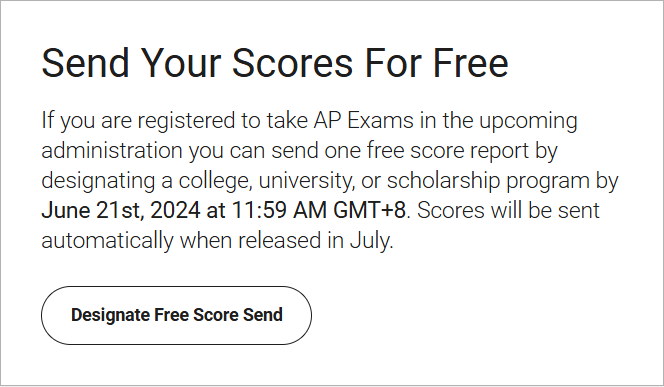Click the '11:59 AM' time text
664x387 pixels.
(279, 210)
